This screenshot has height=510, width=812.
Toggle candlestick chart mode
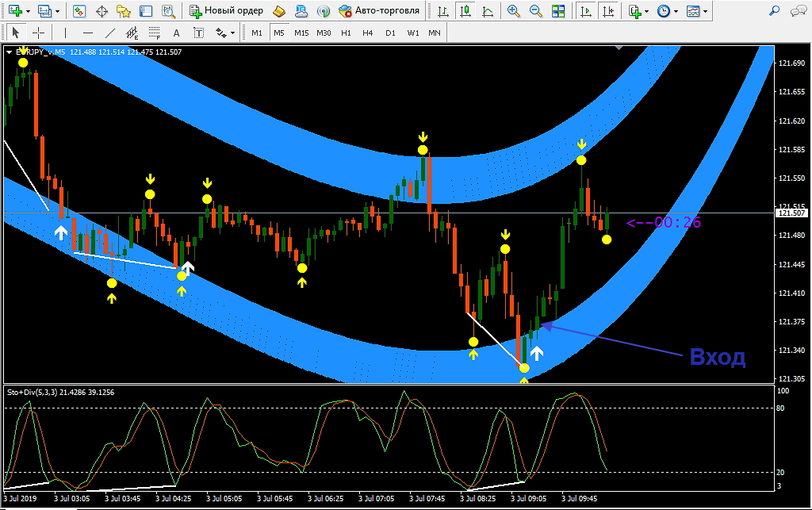click(x=465, y=11)
